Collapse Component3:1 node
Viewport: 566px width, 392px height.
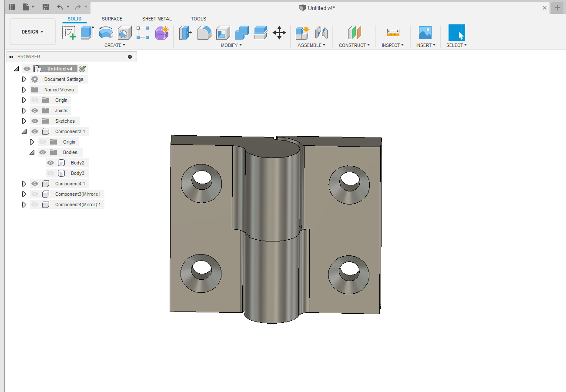pyautogui.click(x=24, y=131)
